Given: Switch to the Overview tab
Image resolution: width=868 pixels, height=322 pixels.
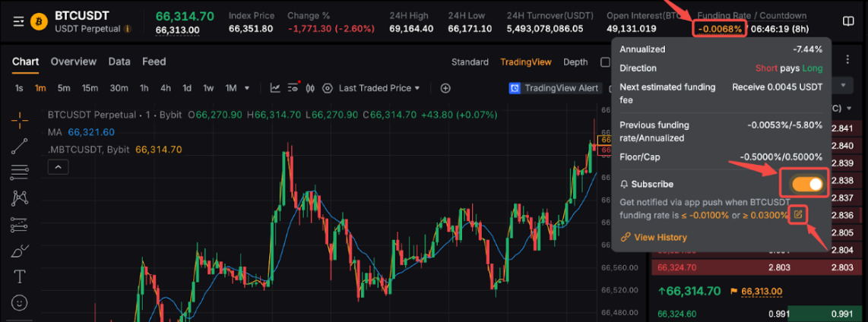Looking at the screenshot, I should click(73, 62).
